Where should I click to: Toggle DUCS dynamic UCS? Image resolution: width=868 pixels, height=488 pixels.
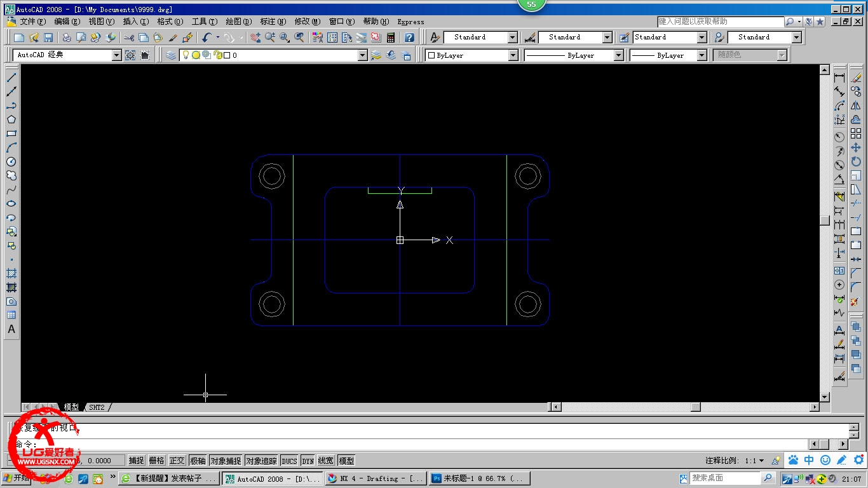pos(289,461)
